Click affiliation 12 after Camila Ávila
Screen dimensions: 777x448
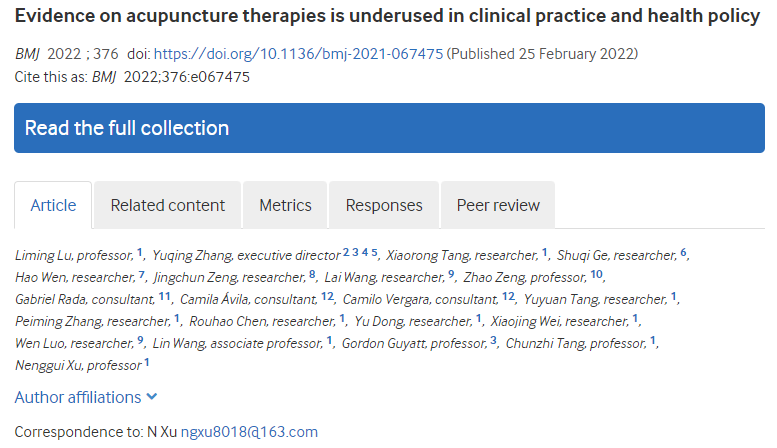point(327,297)
